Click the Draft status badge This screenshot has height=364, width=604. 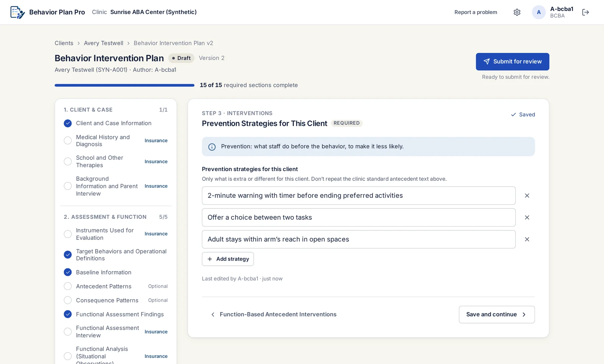(181, 58)
